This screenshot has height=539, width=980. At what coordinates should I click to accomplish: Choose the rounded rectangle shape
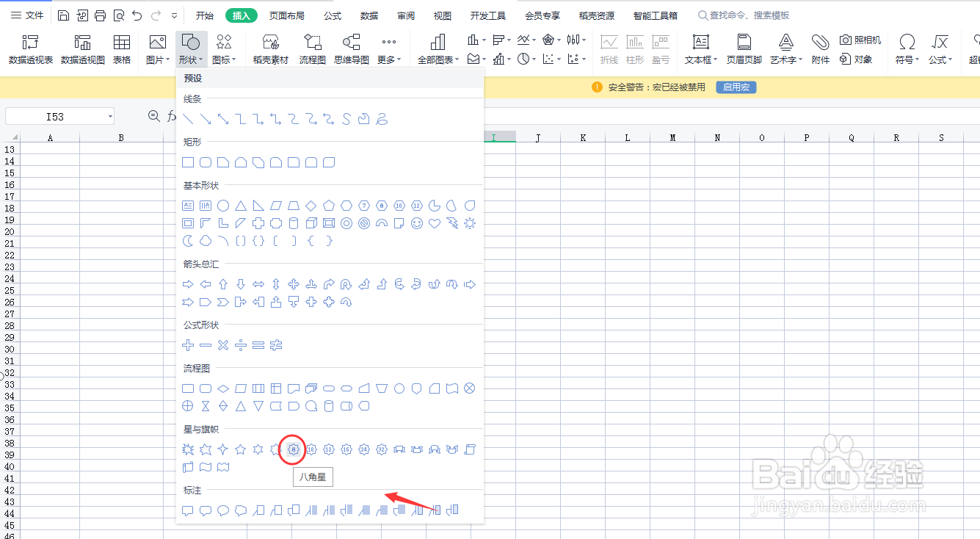click(206, 162)
